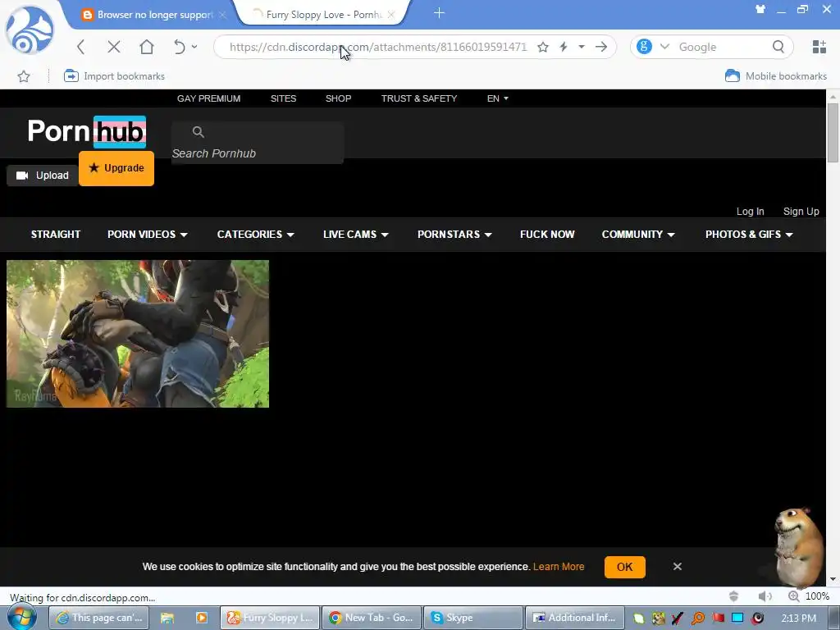The image size is (840, 630).
Task: Click Learn More in cookie notice
Action: [x=558, y=567]
